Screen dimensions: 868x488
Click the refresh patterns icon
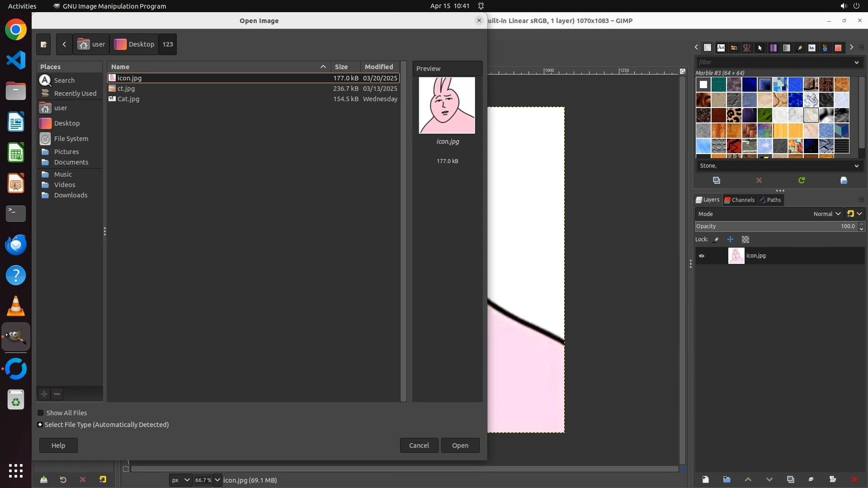pos(802,180)
